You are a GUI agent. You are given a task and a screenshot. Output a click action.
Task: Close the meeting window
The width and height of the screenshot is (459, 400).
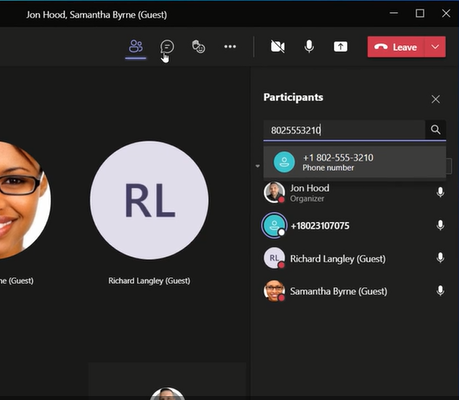(446, 13)
